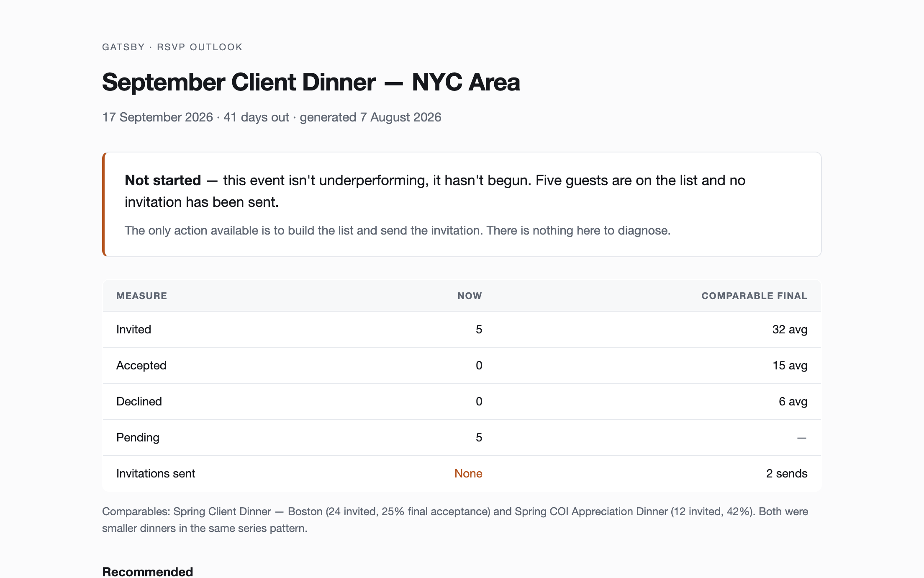Click the MEASURE column header
Viewport: 924px width, 578px height.
pyautogui.click(x=141, y=296)
